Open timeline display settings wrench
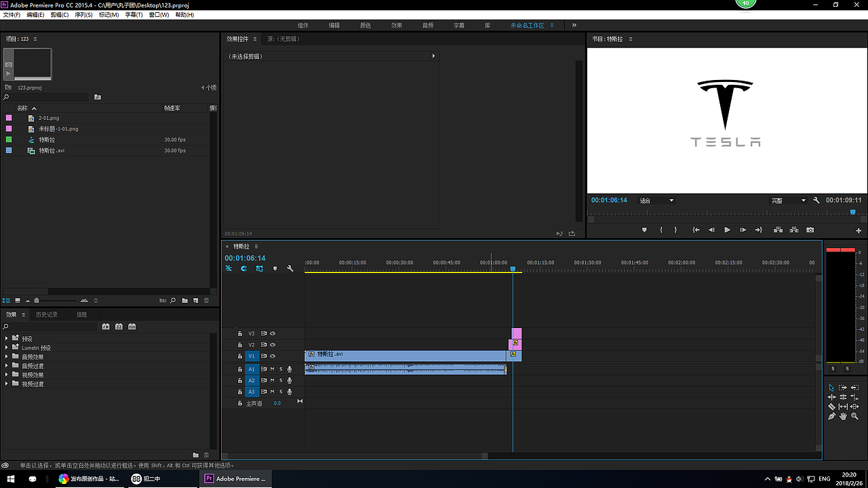This screenshot has width=868, height=488. (290, 269)
